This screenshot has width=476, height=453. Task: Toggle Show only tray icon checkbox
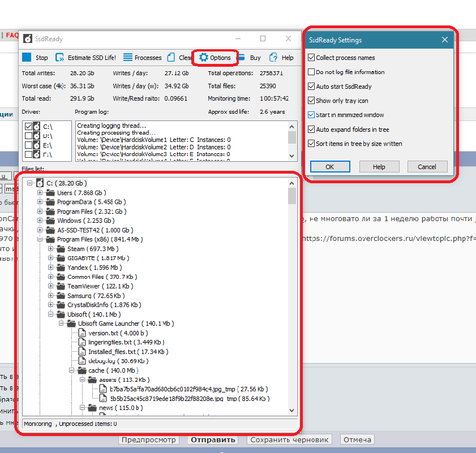(311, 101)
